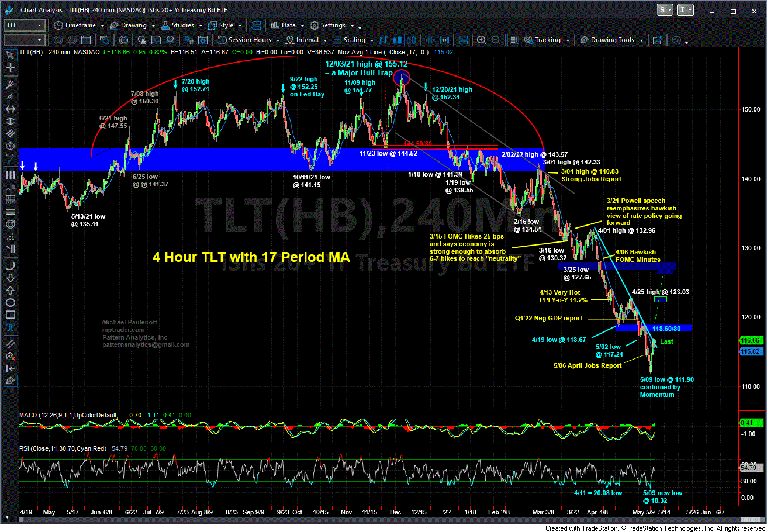This screenshot has height=532, width=767.
Task: Click the "4/25 high @ 123.03" annotation
Action: tap(661, 292)
